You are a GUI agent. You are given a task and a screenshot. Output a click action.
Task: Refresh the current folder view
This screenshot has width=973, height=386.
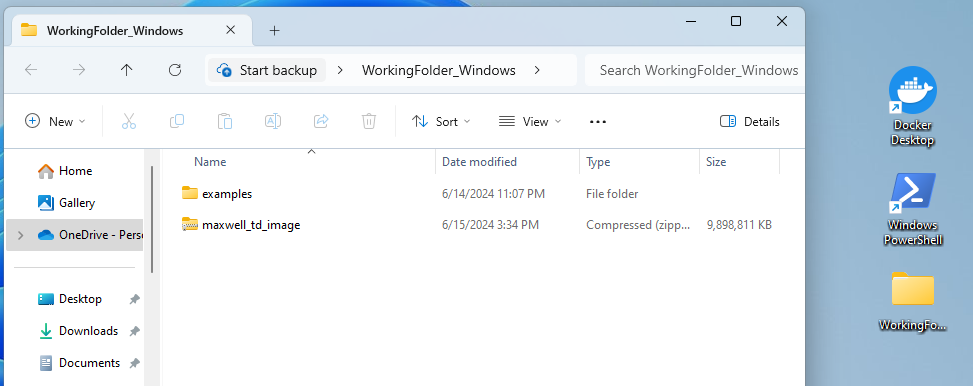click(x=175, y=70)
